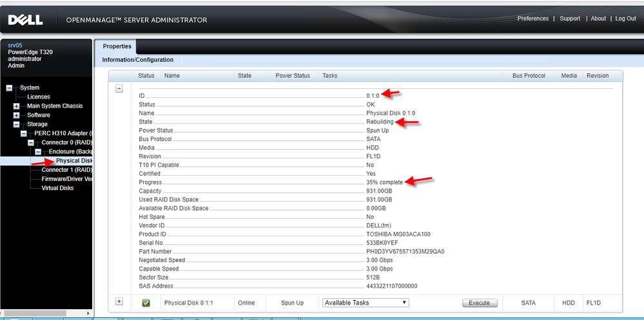
Task: Select Connector 0 (RAID) in the tree
Action: tap(66, 142)
